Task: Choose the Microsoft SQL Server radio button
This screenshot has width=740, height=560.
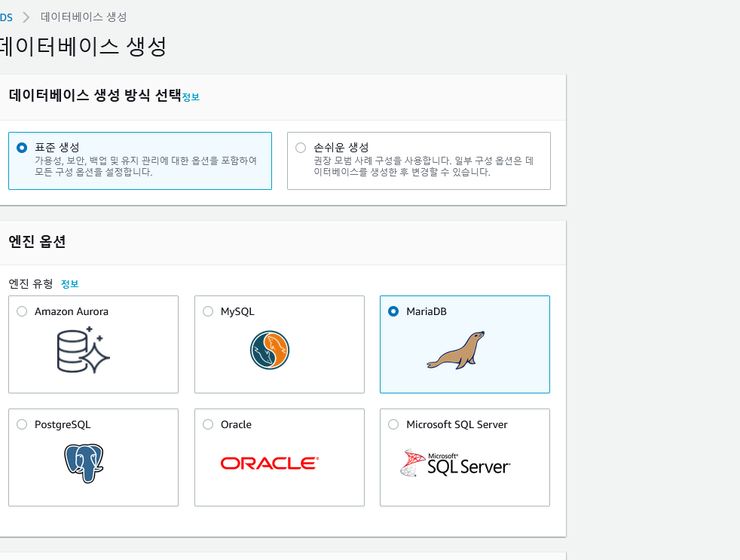Action: tap(393, 424)
